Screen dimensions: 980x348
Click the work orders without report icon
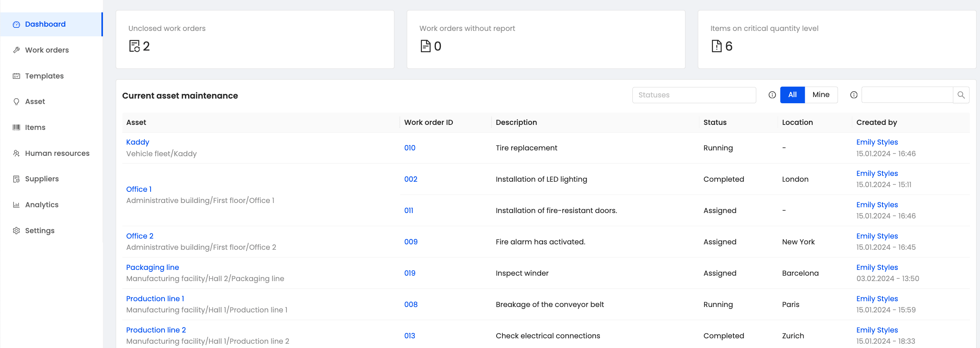coord(425,46)
